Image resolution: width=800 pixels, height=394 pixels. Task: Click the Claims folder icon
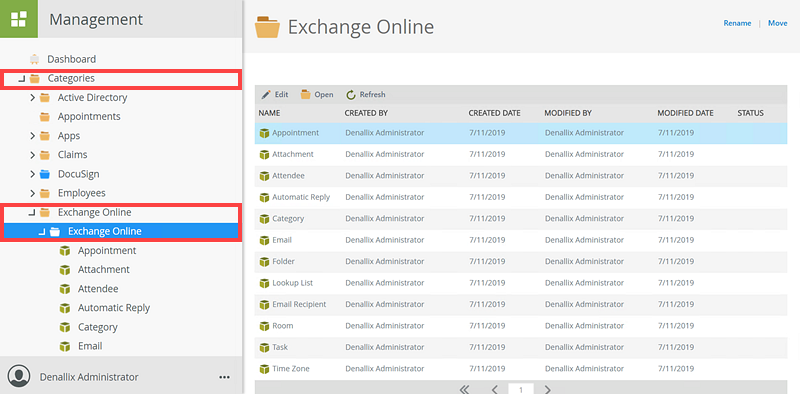[x=44, y=155]
